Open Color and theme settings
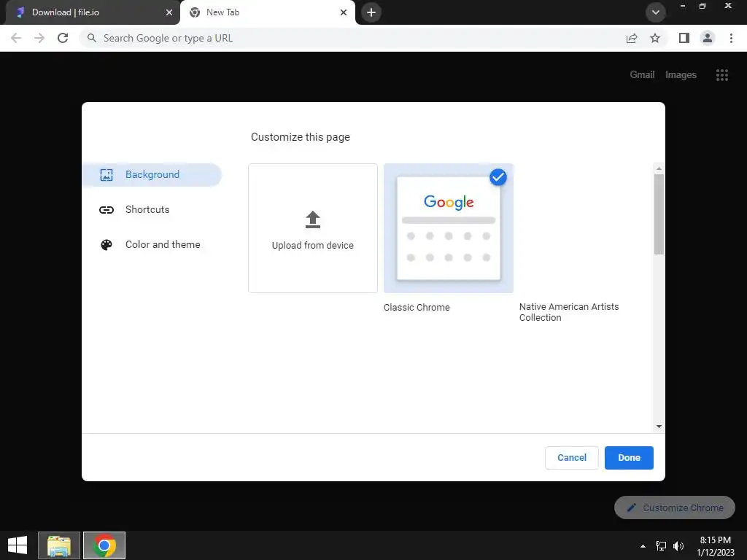 163,245
